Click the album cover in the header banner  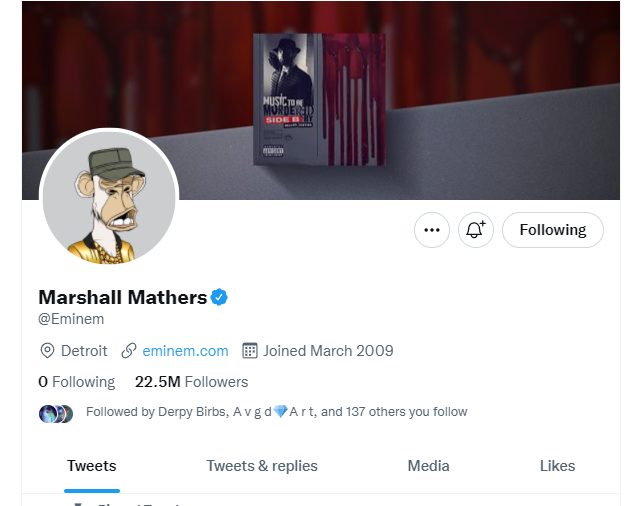[319, 99]
